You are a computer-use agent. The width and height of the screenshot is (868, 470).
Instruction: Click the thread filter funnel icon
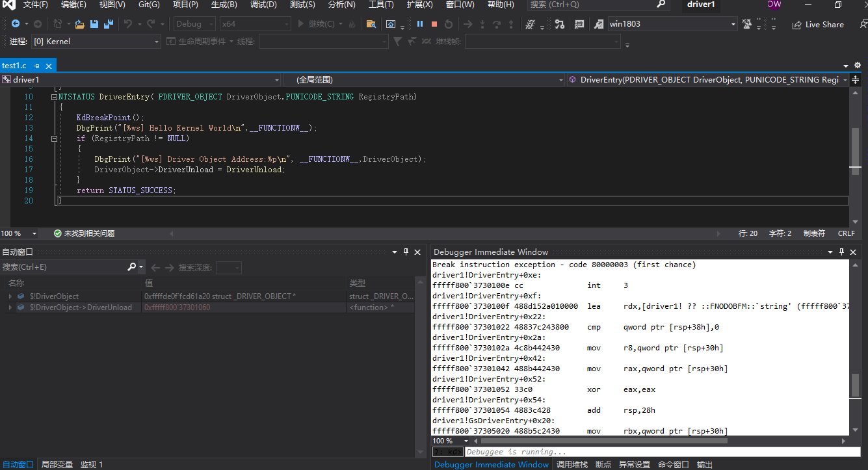(398, 41)
